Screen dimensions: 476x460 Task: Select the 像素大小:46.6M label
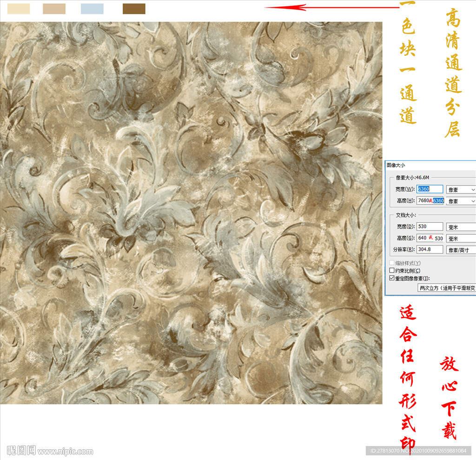(413, 177)
